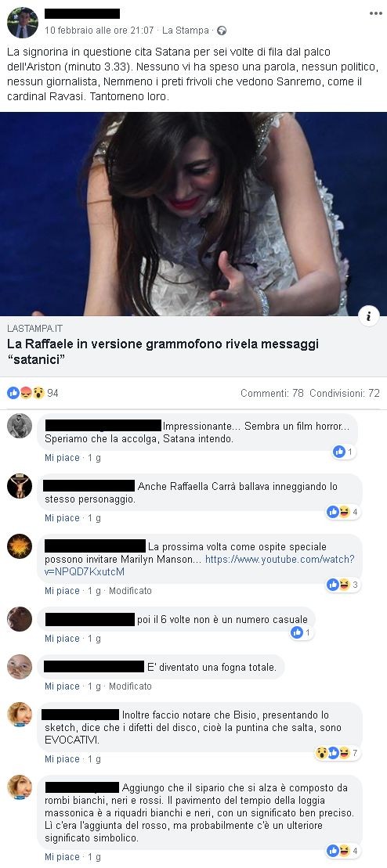Open the post options three-dot menu

(375, 13)
